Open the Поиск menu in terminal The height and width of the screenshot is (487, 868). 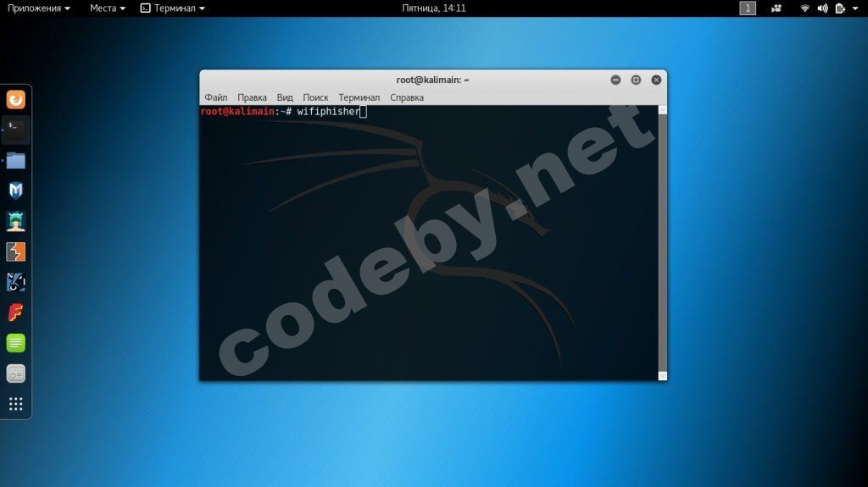click(315, 97)
